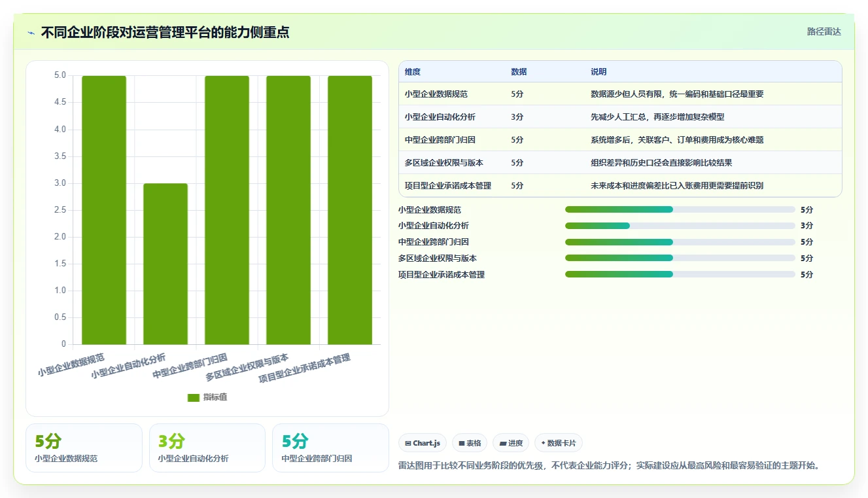This screenshot has width=868, height=498.
Task: Click the 中型企业跨部门归因 progress bar
Action: 680,242
